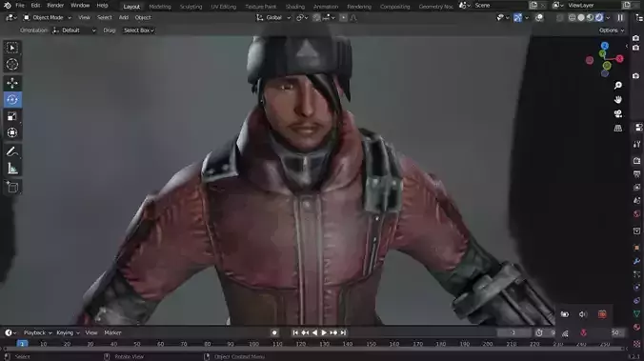Open the Object Mode dropdown
Viewport: 644px width, 361px height.
[48, 18]
